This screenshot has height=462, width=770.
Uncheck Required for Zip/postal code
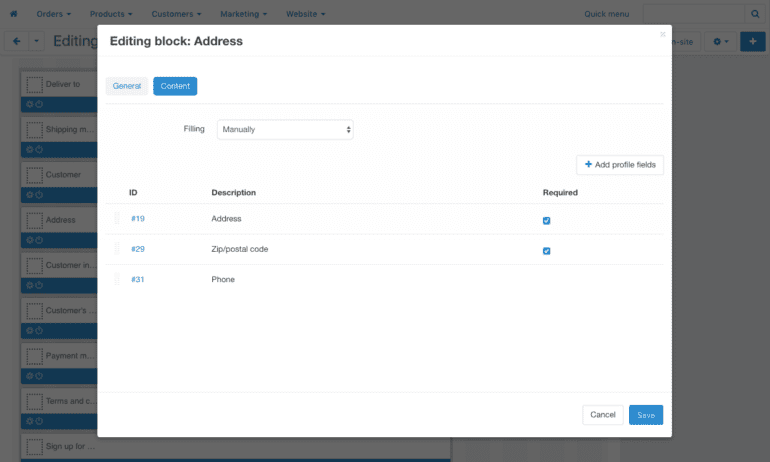pyautogui.click(x=546, y=251)
